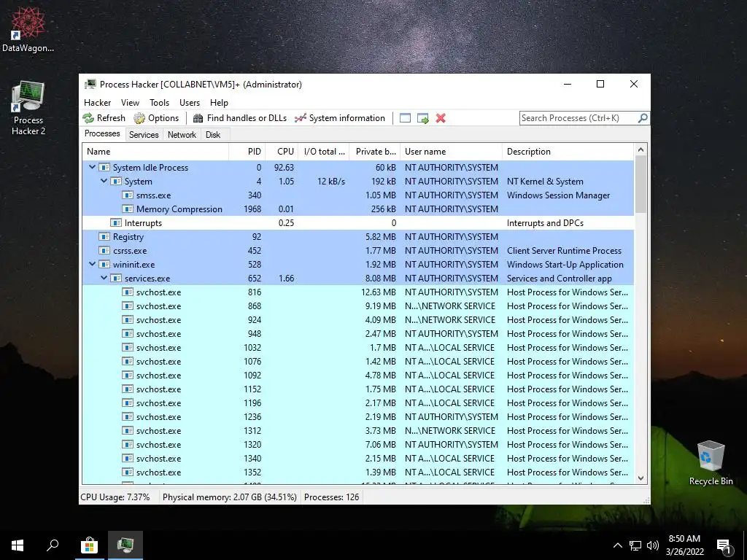
Task: Focus the Search Processes input field
Action: [578, 118]
